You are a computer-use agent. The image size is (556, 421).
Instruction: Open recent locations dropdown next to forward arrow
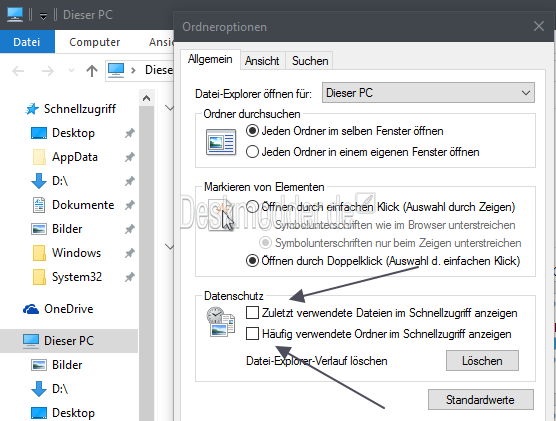[71, 71]
